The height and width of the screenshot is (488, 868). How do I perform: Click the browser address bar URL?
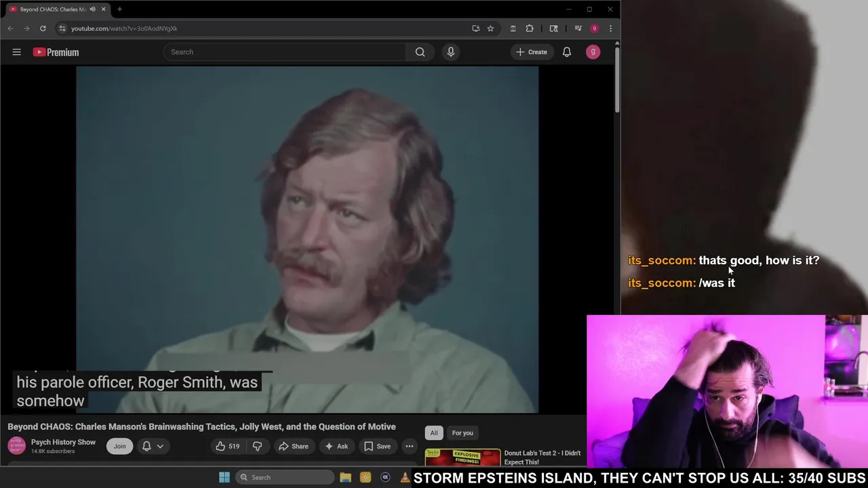pyautogui.click(x=124, y=28)
